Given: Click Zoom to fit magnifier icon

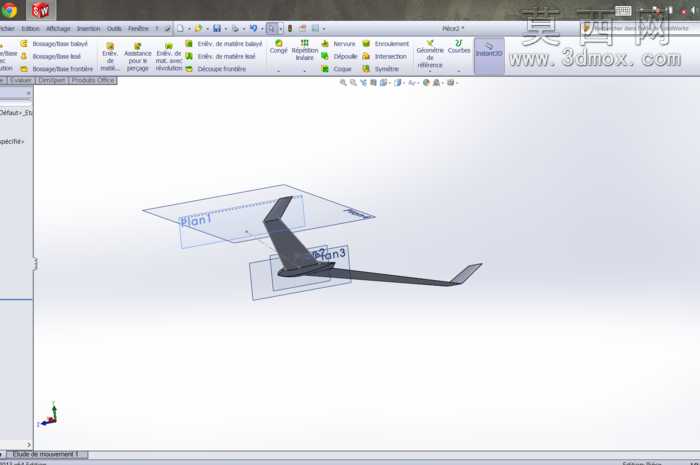Looking at the screenshot, I should tap(343, 83).
